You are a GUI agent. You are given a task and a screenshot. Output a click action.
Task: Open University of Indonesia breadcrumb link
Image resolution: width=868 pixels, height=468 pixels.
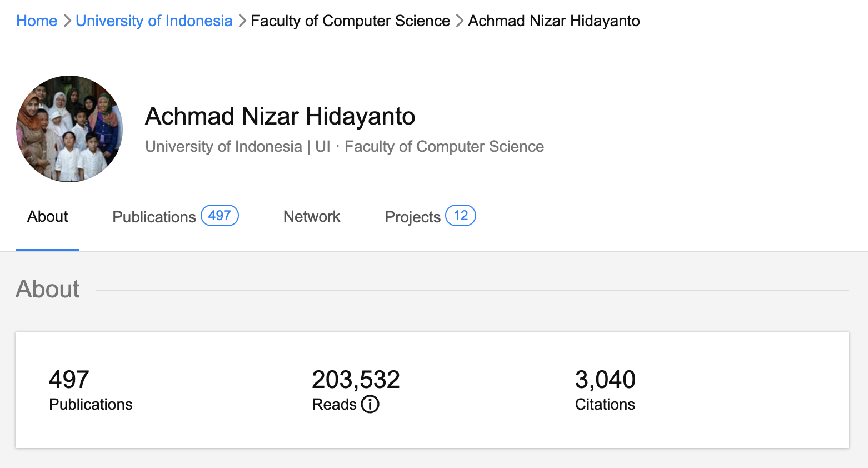[154, 21]
